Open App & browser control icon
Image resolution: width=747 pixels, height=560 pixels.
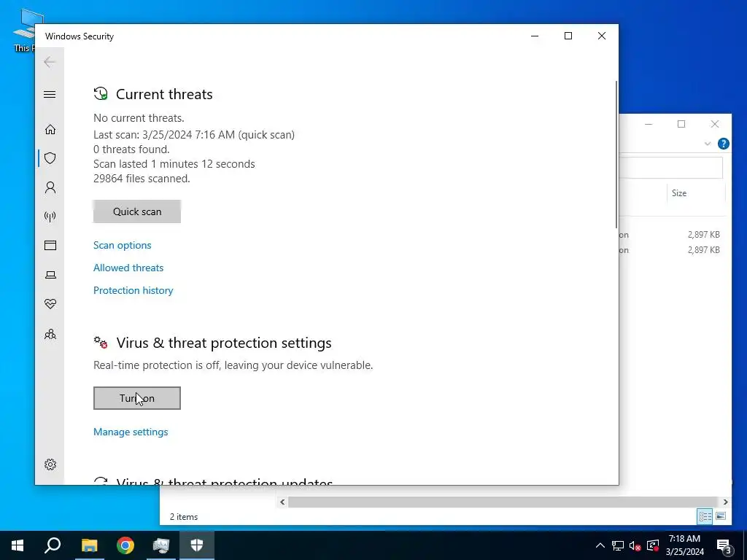(x=50, y=245)
